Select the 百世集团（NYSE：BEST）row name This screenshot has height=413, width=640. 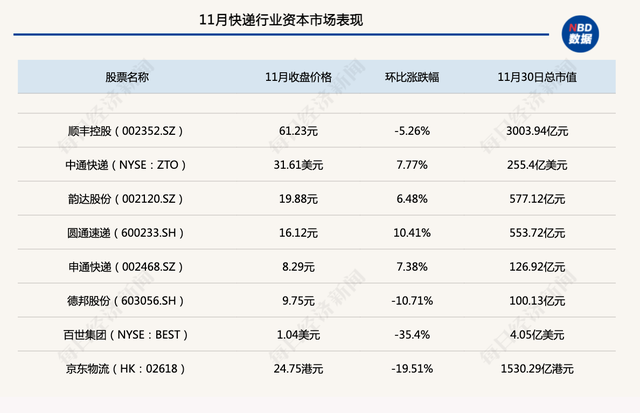126,335
